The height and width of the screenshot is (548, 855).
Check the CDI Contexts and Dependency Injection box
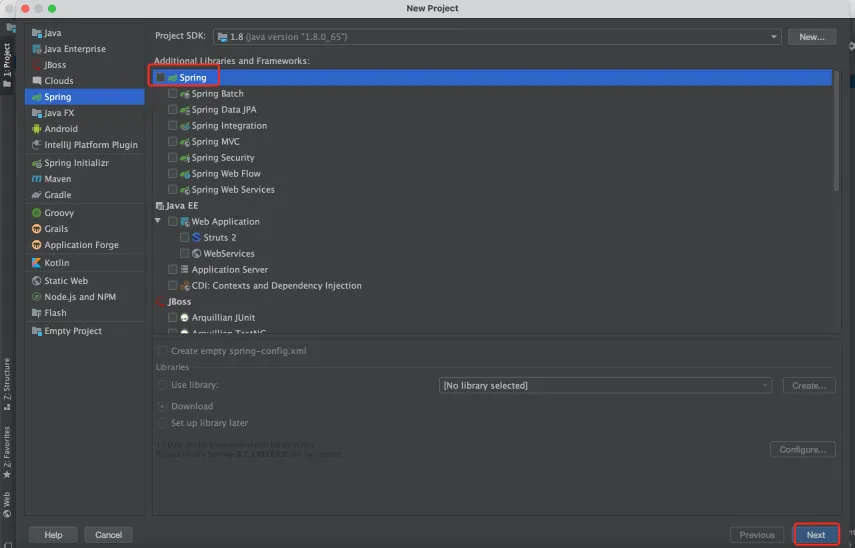point(172,285)
